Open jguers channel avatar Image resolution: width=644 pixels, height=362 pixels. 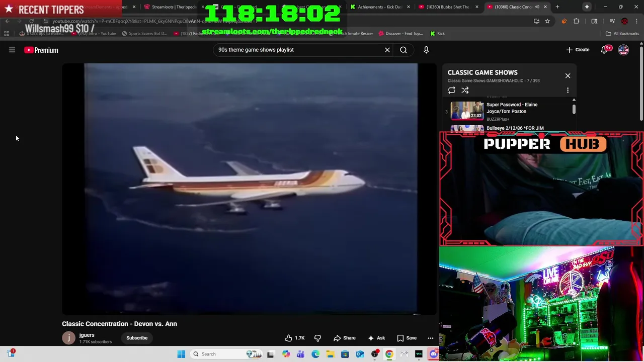(68, 338)
